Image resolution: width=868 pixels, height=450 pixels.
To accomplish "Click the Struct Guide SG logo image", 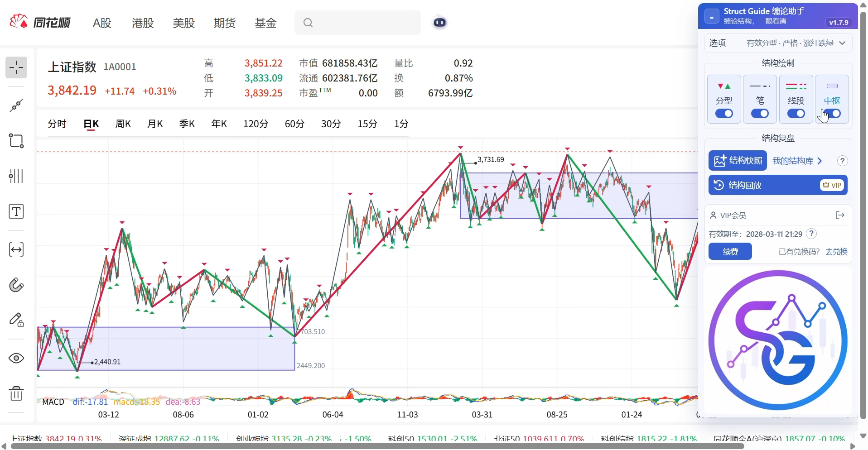I will [778, 340].
